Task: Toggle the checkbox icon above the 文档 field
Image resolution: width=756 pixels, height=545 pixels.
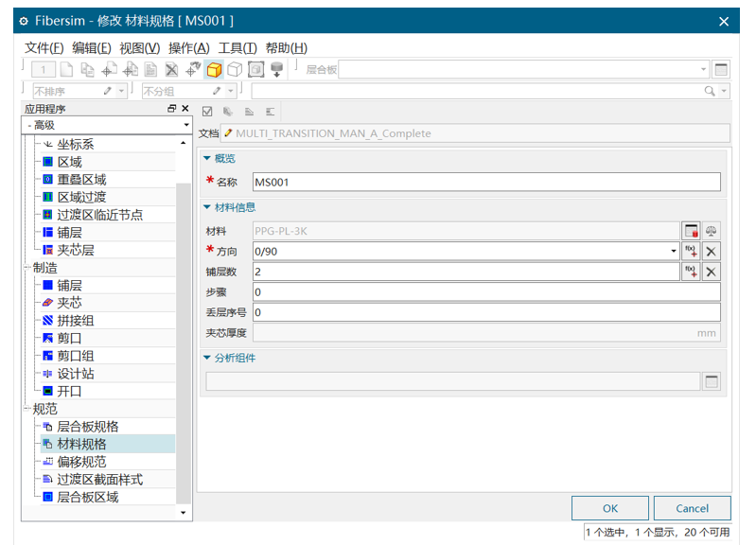Action: tap(208, 112)
